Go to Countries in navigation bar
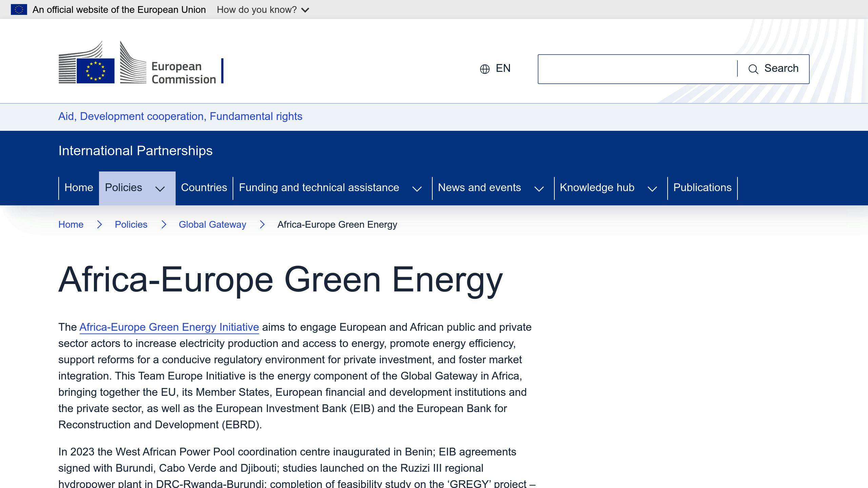This screenshot has height=488, width=868. 204,188
